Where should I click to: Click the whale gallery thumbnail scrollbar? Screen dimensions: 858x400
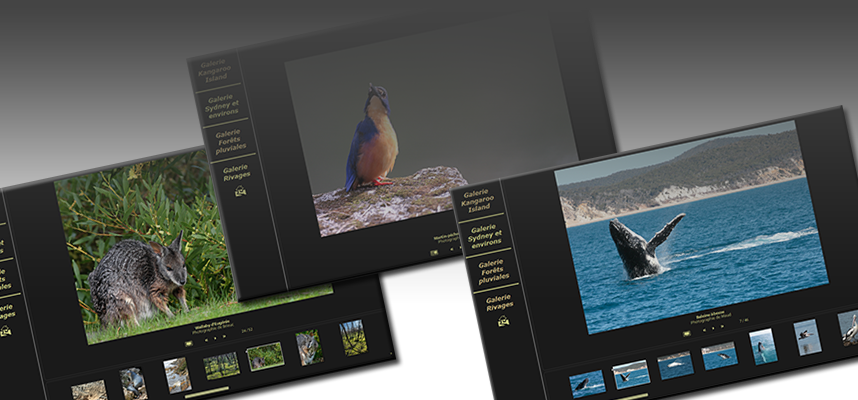(x=631, y=396)
